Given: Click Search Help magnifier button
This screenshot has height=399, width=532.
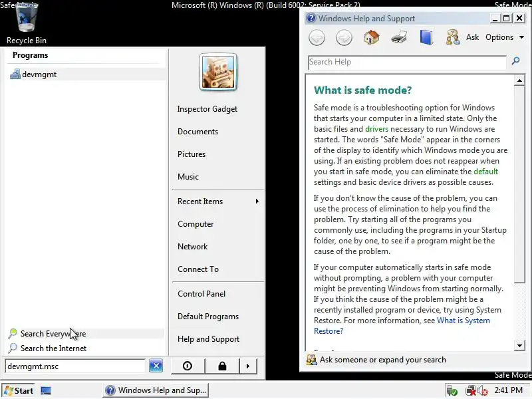Looking at the screenshot, I should click(516, 61).
